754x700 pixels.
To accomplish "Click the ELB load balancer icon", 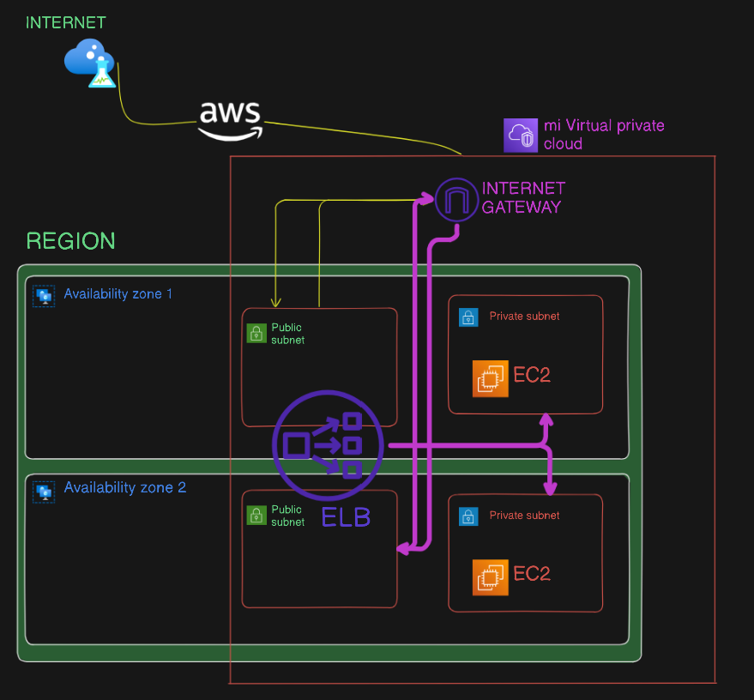I will 328,446.
